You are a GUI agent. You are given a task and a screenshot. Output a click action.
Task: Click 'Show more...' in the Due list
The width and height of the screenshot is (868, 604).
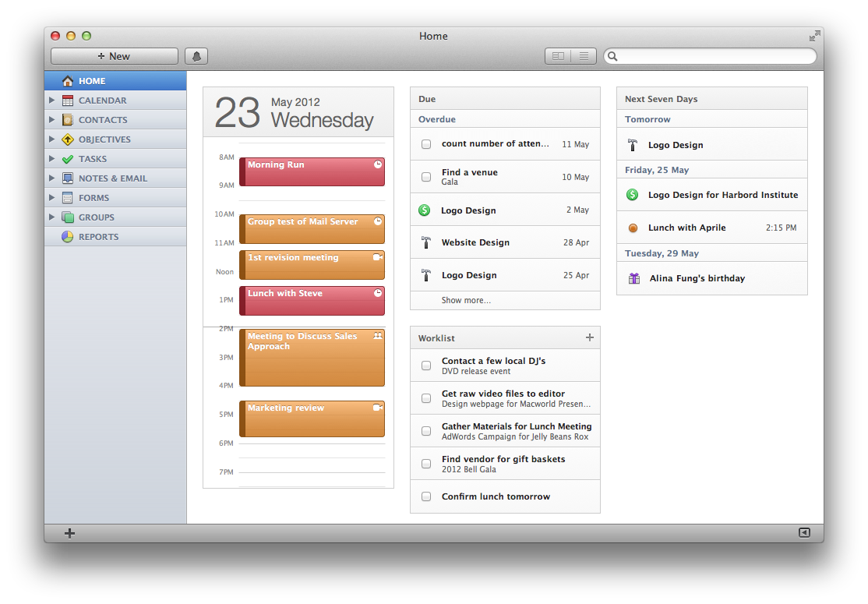[x=466, y=300]
